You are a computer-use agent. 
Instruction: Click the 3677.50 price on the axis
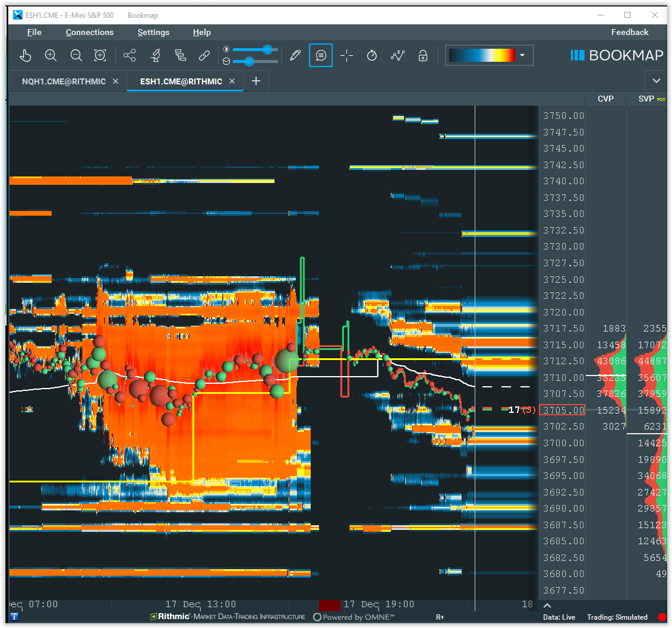coord(564,591)
